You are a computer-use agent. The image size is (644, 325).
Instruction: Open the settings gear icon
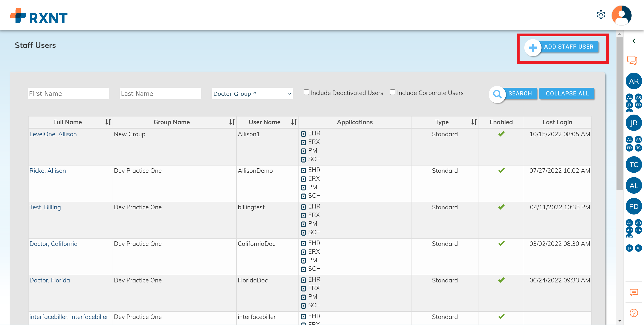[601, 15]
